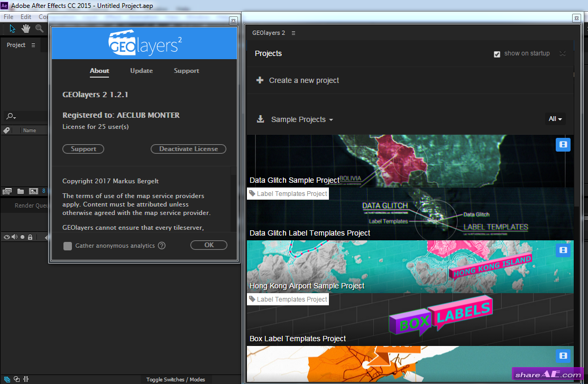The height and width of the screenshot is (384, 588).
Task: Open the Project panel menu
Action: point(33,45)
